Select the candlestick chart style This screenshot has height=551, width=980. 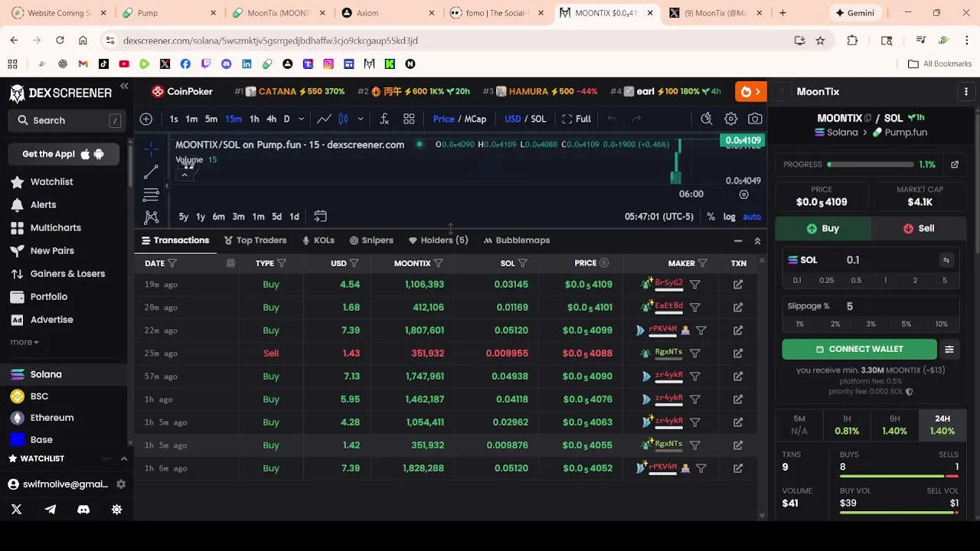(x=343, y=119)
